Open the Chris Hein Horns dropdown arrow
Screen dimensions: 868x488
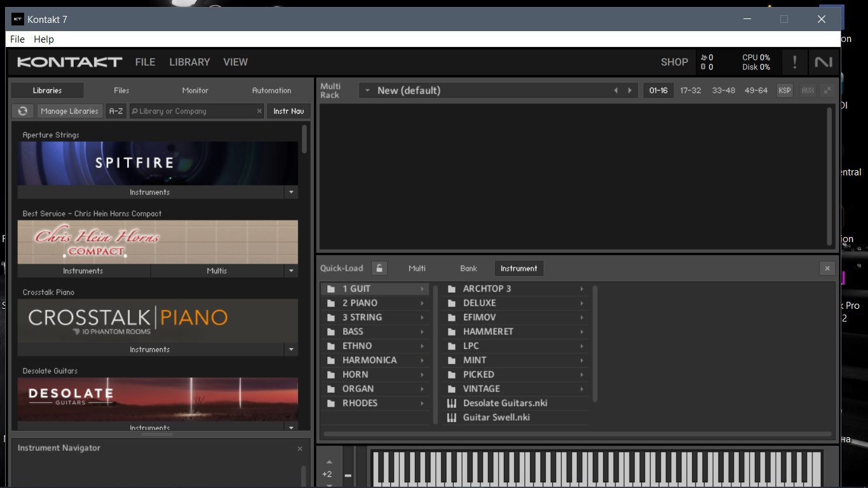point(291,271)
